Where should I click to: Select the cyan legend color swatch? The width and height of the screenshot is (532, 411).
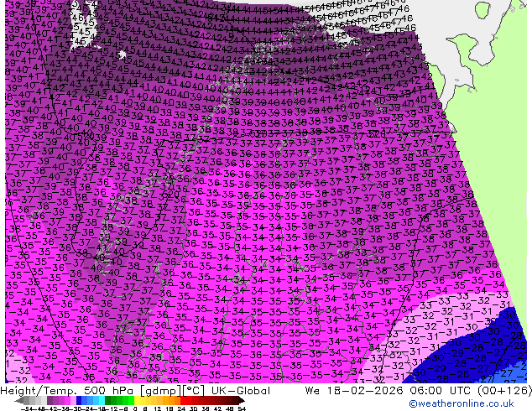[x=102, y=401]
